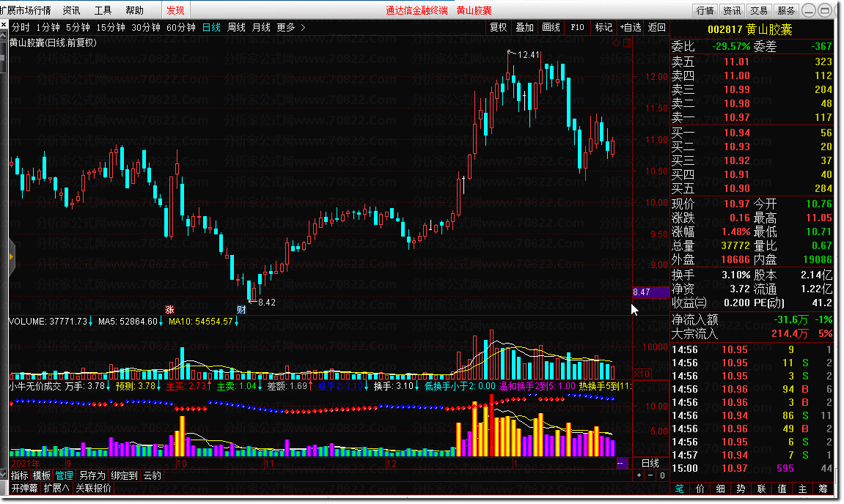The width and height of the screenshot is (844, 504).
Task: Switch to the 联 tab
Action: click(761, 489)
